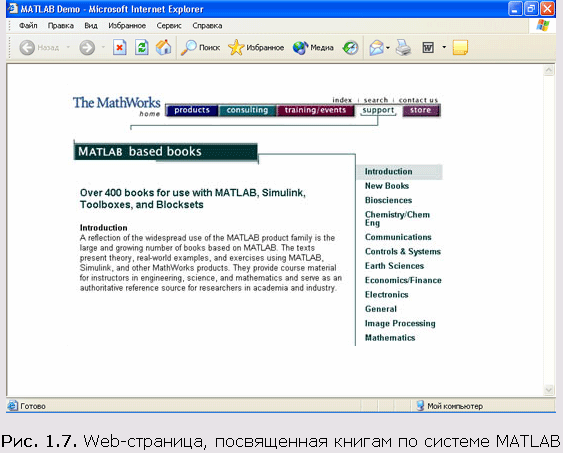Open the Introduction sidebar link
Image resolution: width=563 pixels, height=453 pixels.
pos(388,172)
